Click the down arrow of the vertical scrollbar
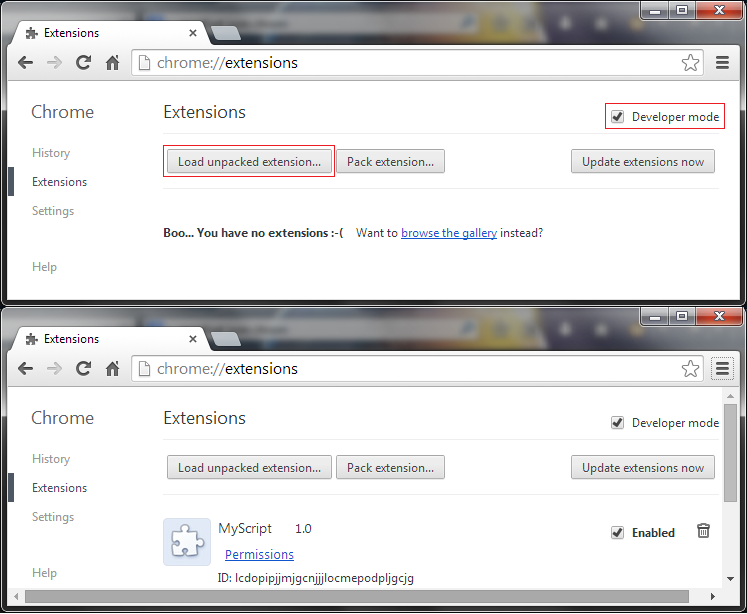Viewport: 747px width, 614px height. click(730, 580)
